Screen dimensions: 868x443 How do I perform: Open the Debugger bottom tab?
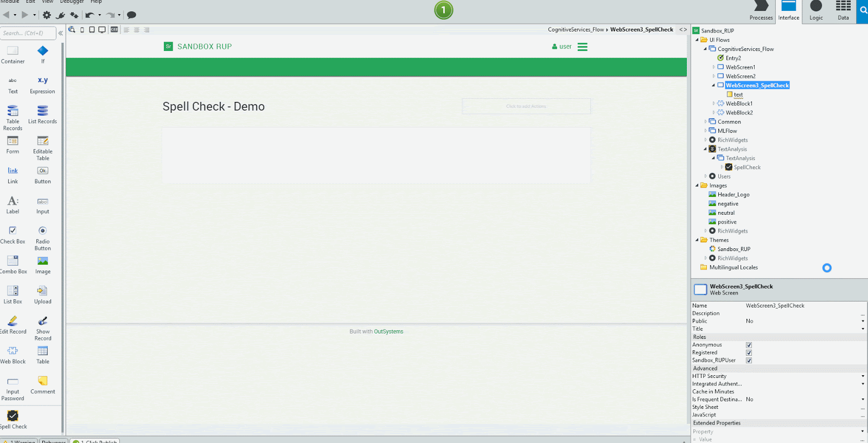tap(54, 441)
